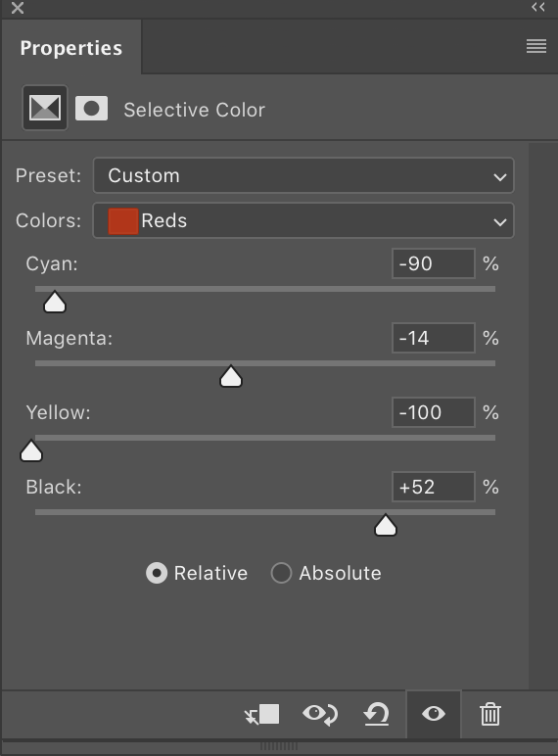Toggle adjustment layer visibility eye
This screenshot has width=558, height=756.
tap(434, 714)
